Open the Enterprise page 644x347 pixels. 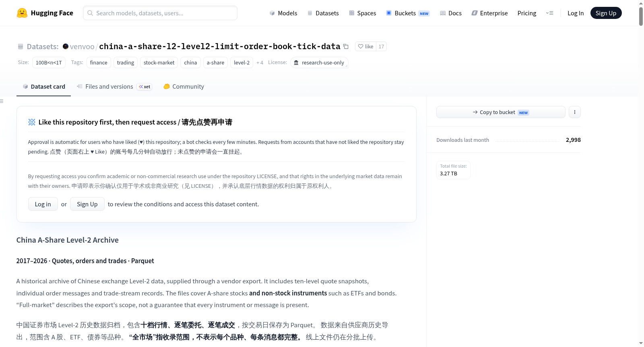(x=489, y=13)
